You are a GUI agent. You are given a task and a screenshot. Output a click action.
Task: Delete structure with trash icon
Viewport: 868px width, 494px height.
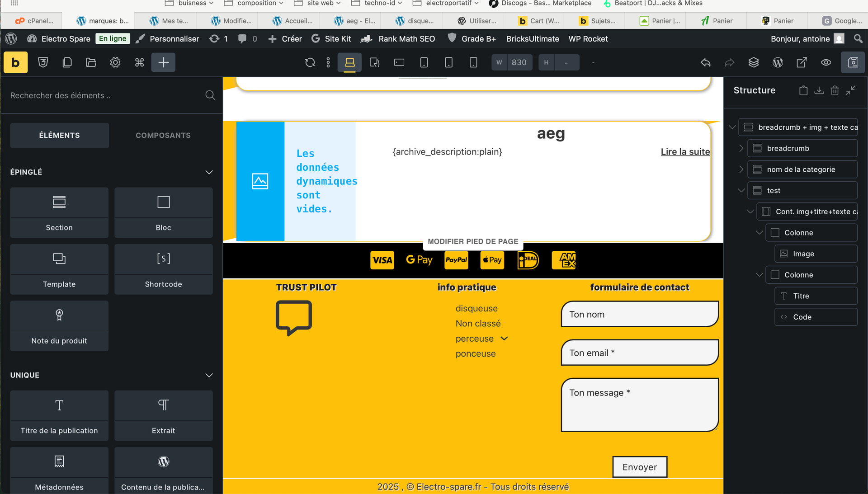(835, 90)
